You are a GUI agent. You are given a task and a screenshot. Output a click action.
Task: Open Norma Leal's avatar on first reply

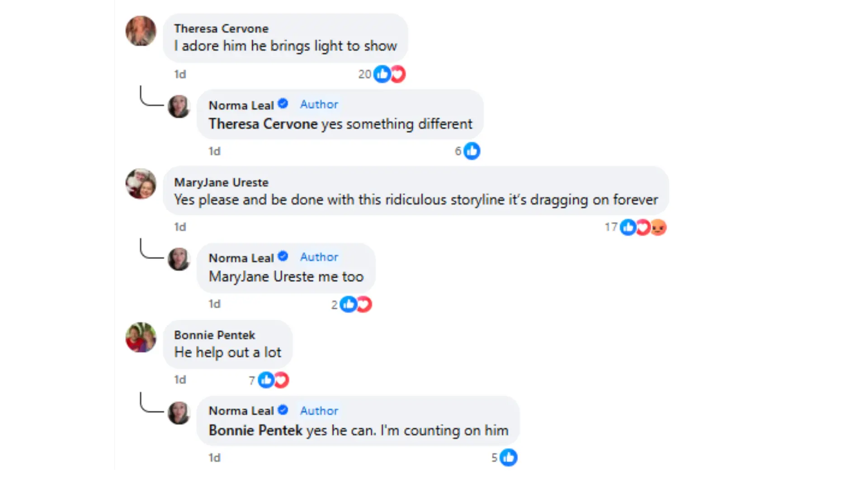tap(179, 107)
